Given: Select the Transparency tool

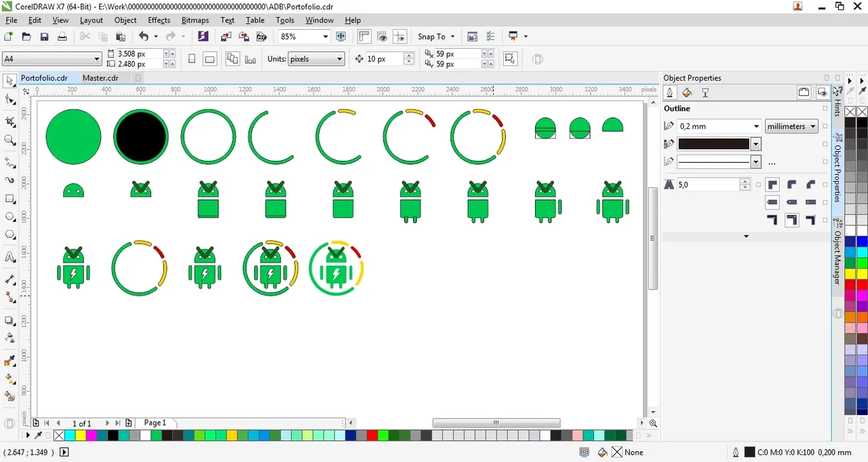Looking at the screenshot, I should tap(9, 338).
